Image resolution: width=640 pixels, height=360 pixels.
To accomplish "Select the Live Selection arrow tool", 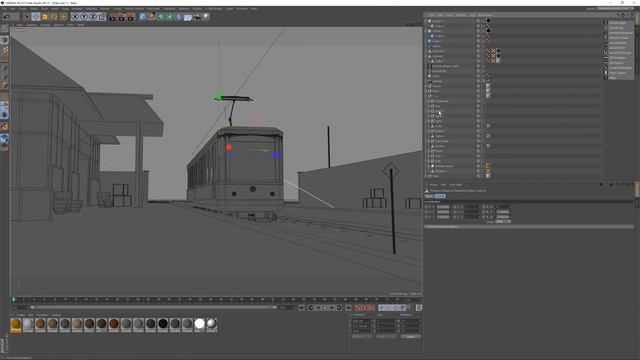I will 27,17.
